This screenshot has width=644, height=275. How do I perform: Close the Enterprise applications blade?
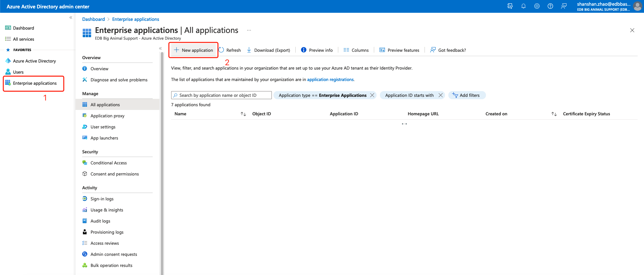point(632,30)
